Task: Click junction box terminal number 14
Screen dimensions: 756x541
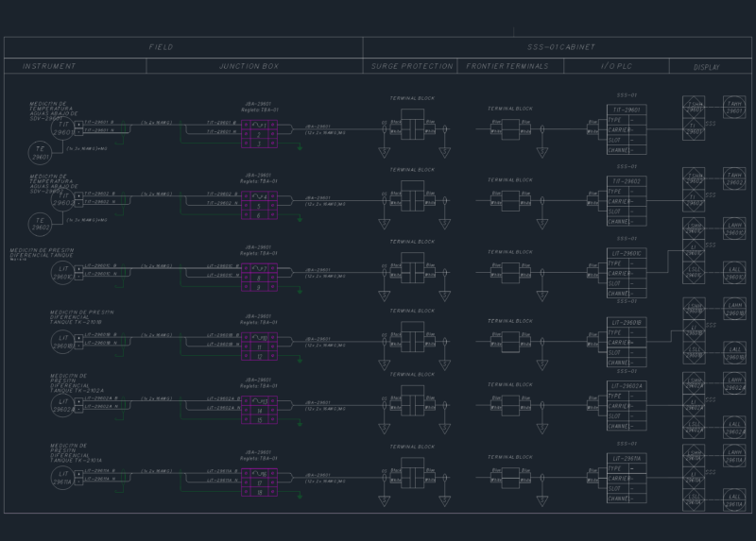Action: (x=259, y=411)
